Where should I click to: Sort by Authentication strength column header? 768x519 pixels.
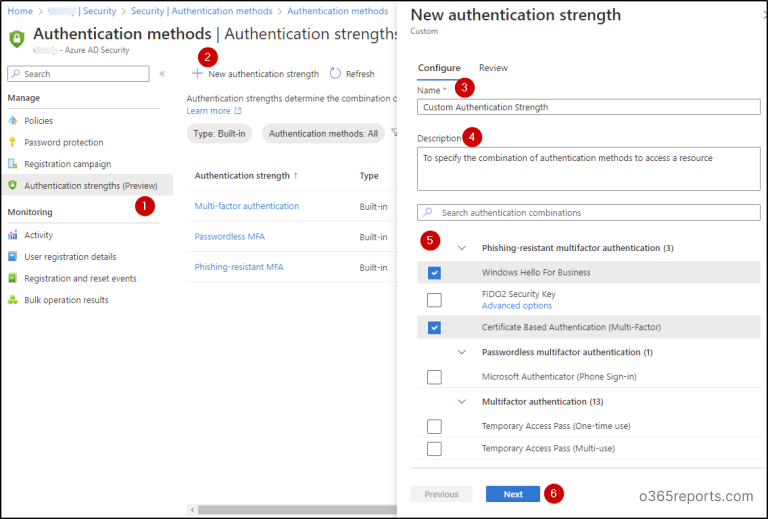point(242,176)
